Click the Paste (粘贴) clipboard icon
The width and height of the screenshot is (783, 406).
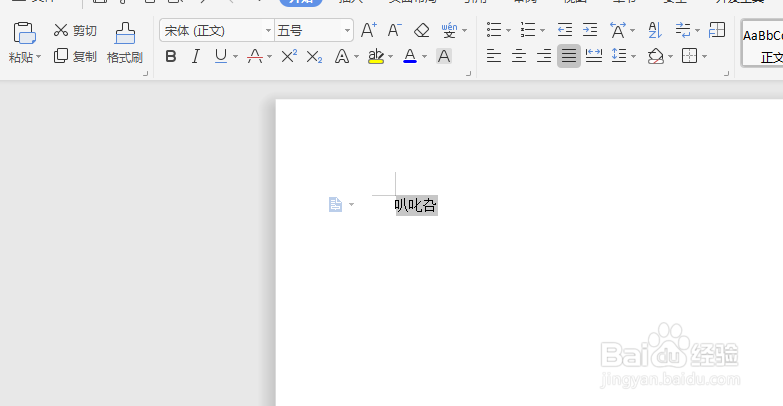coord(24,33)
